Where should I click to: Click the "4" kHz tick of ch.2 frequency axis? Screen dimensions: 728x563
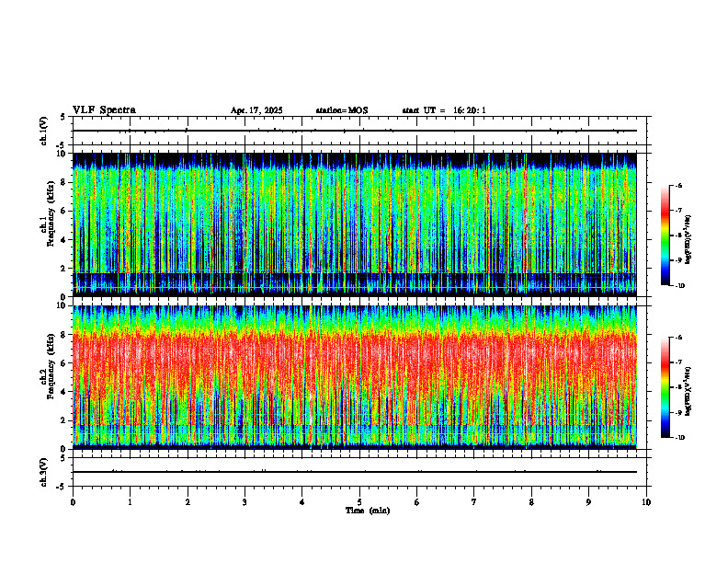click(x=64, y=392)
